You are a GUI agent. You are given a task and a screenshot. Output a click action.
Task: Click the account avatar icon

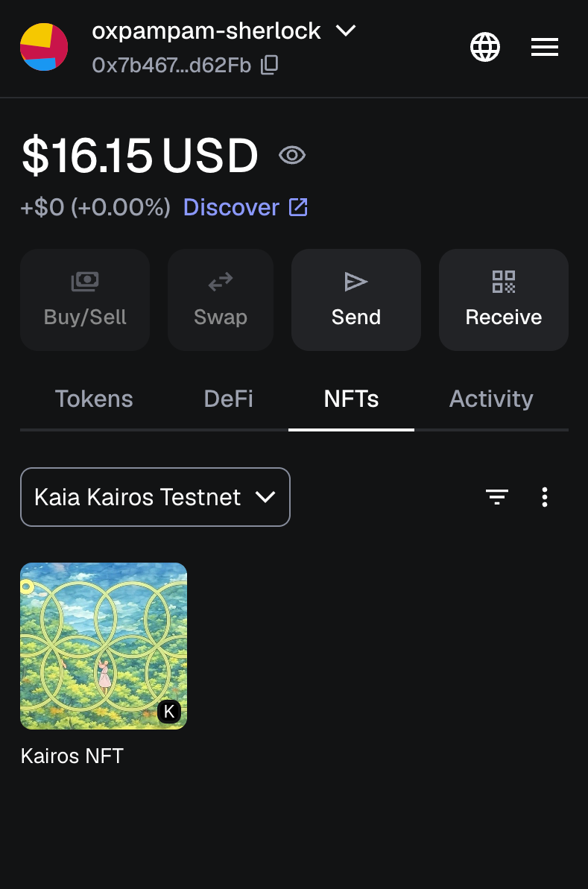click(44, 47)
